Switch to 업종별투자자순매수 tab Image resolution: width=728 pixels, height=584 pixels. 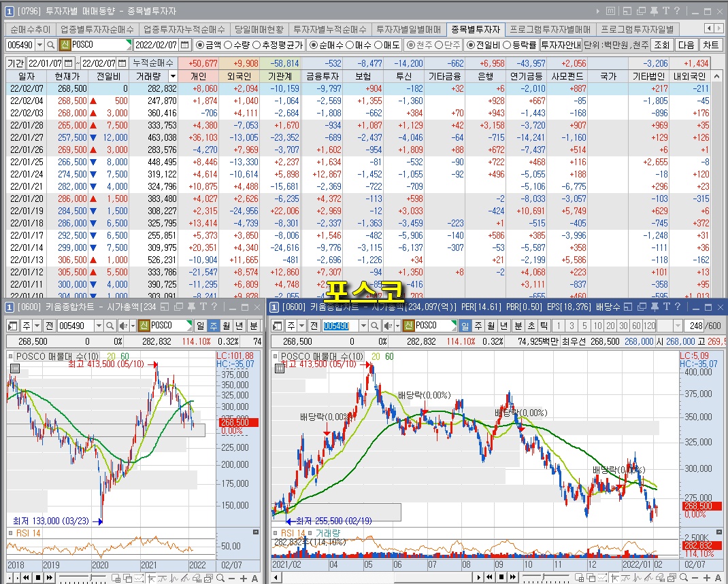click(97, 29)
